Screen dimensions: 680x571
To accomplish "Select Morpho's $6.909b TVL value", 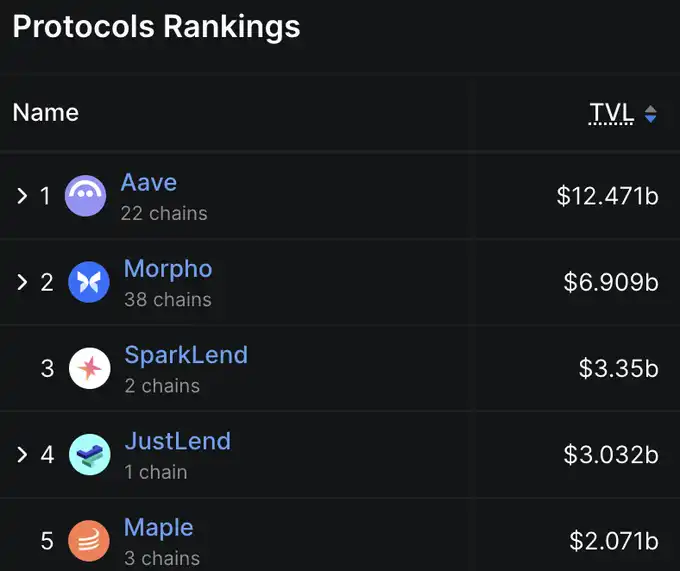I will tap(611, 282).
